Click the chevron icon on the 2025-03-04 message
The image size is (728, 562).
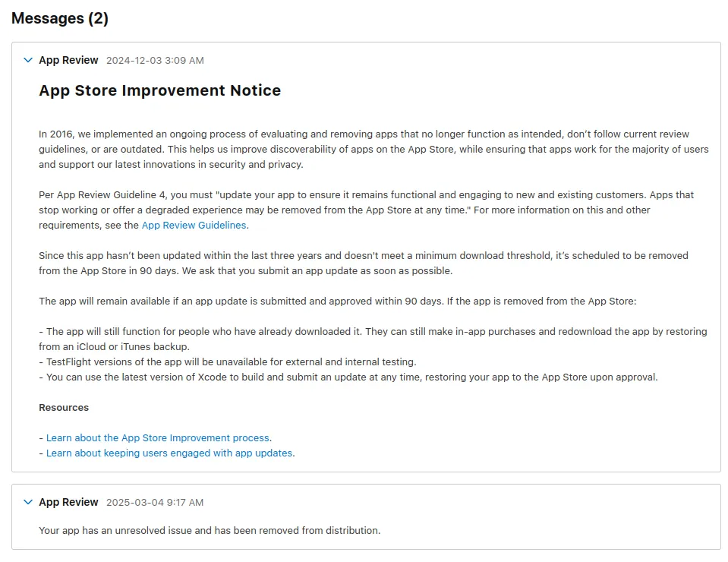28,502
